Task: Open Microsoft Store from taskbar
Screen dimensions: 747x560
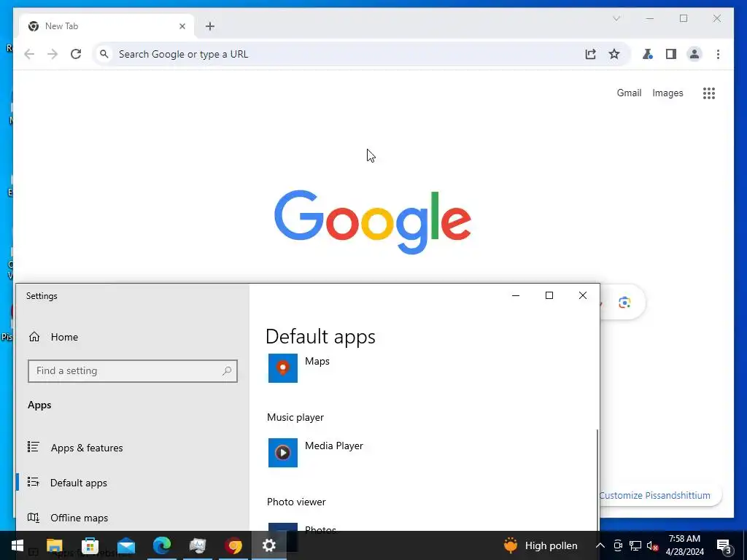Action: click(90, 545)
